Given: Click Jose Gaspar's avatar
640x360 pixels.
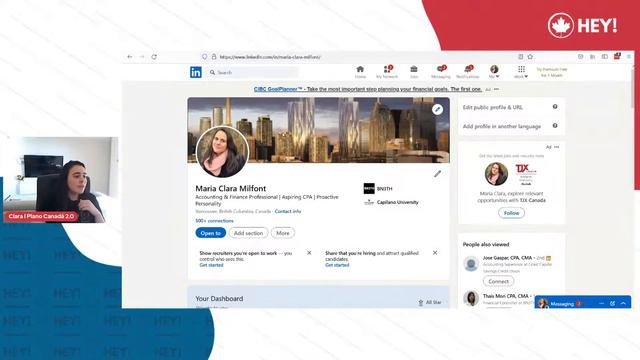Looking at the screenshot, I should (471, 264).
